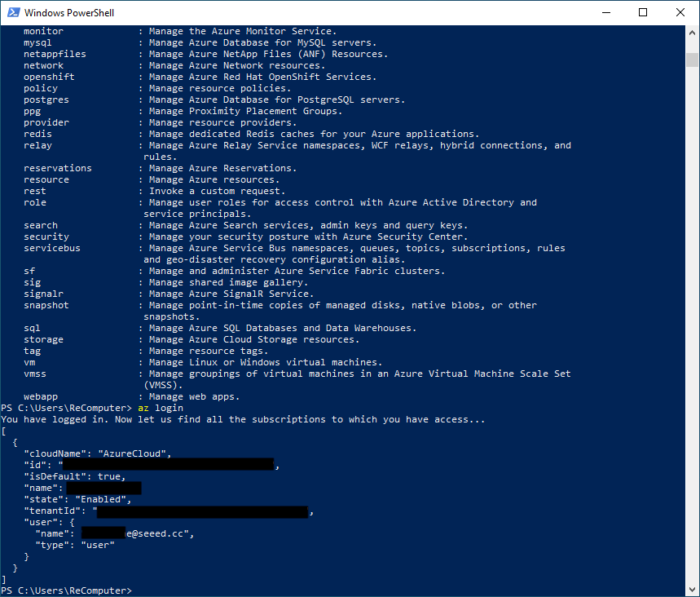The width and height of the screenshot is (700, 597).
Task: Click the 'vm' command name
Action: pyautogui.click(x=29, y=362)
